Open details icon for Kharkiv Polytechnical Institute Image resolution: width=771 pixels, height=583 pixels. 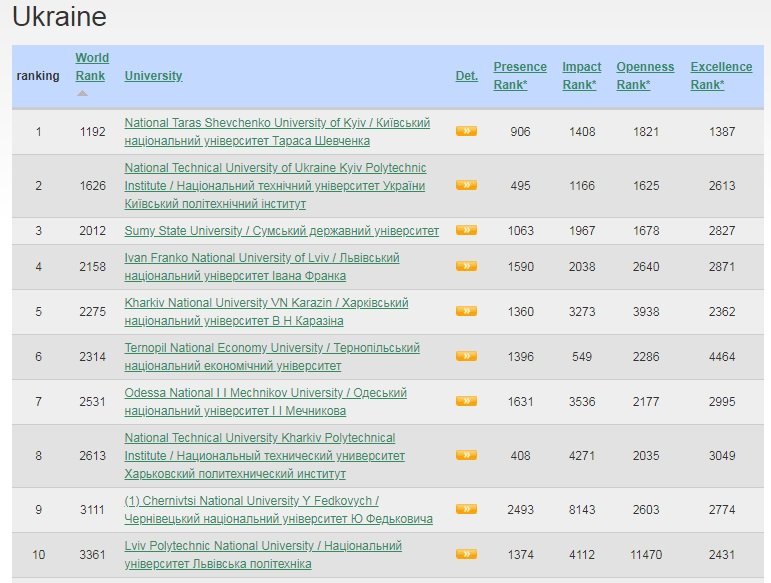466,455
